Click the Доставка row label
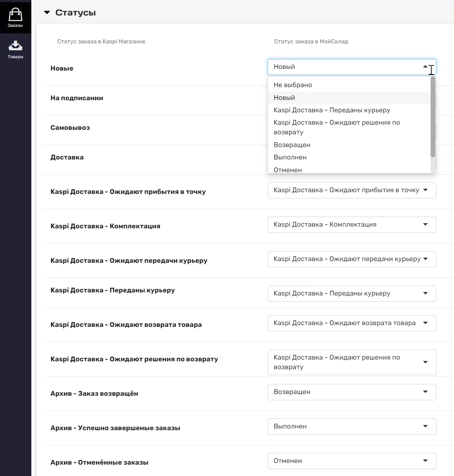 tap(67, 157)
